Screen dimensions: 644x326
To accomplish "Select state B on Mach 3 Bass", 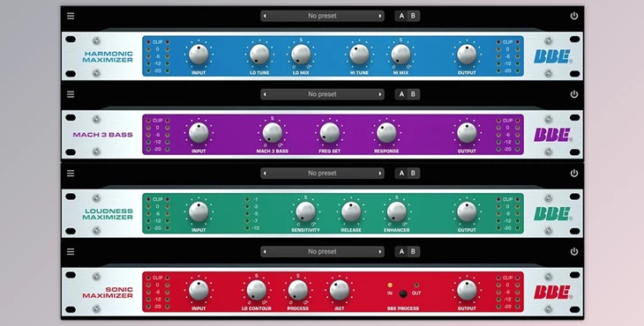I will pyautogui.click(x=413, y=94).
